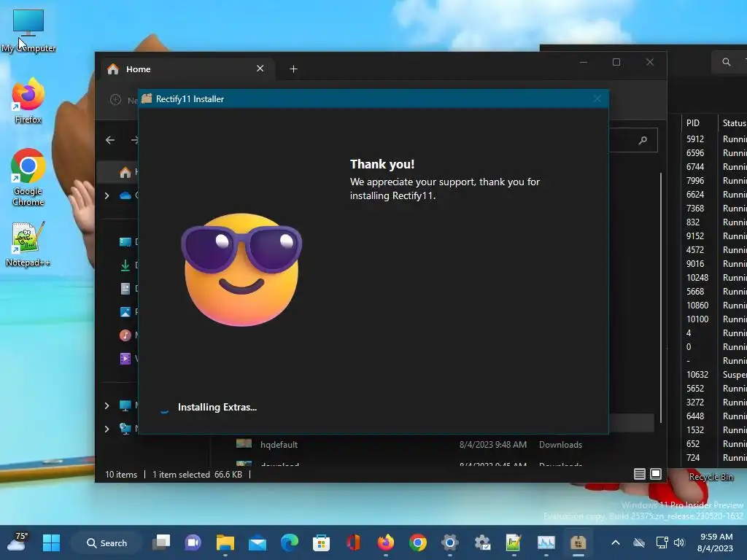747x560 pixels.
Task: Select PID 724 row in Task Manager
Action: (715, 458)
